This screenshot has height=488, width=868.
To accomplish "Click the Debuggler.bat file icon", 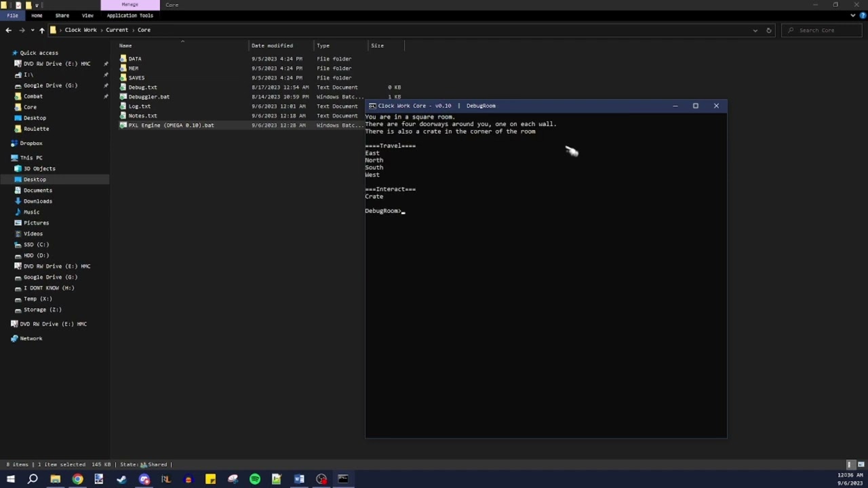I will [123, 97].
